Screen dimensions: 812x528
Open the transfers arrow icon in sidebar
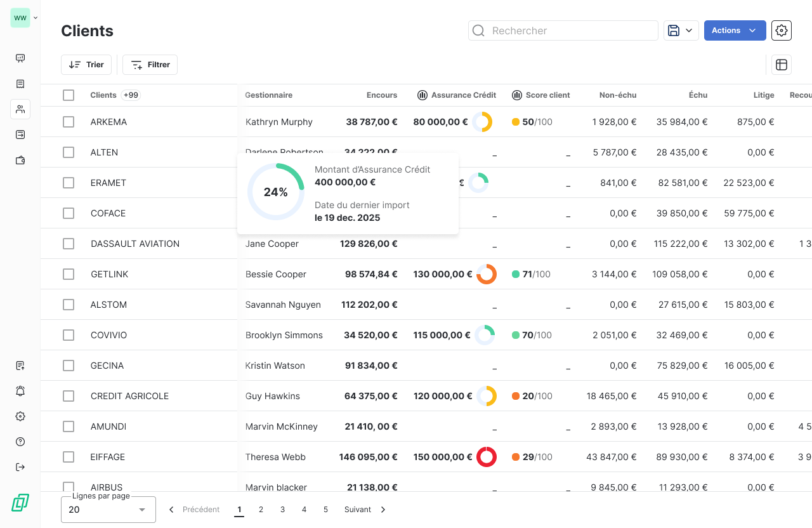click(x=20, y=135)
